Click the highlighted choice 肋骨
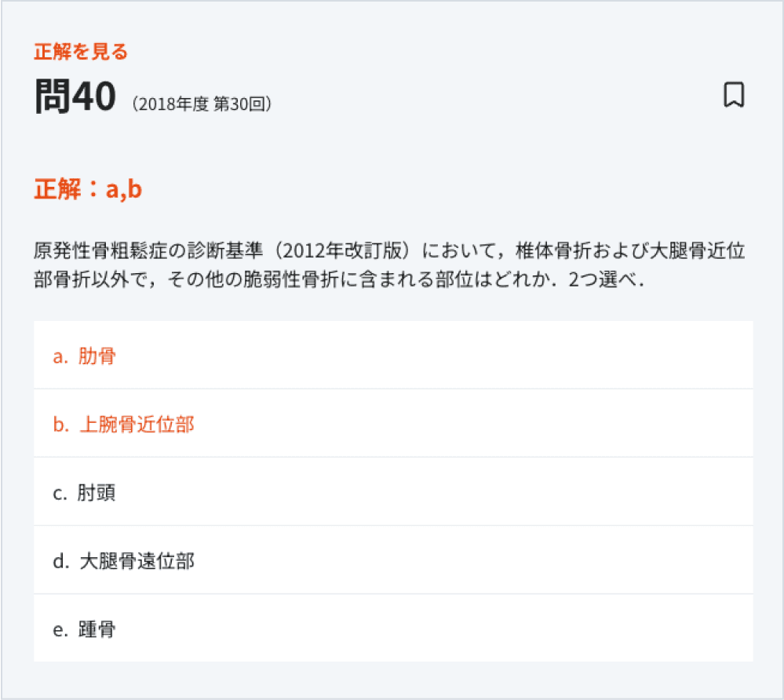Viewport: 784px width, 700px height. tap(97, 356)
